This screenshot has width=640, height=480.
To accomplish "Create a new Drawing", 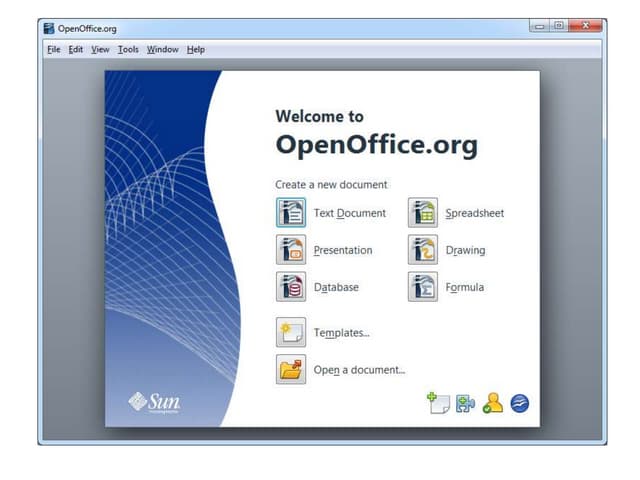I will pos(423,250).
